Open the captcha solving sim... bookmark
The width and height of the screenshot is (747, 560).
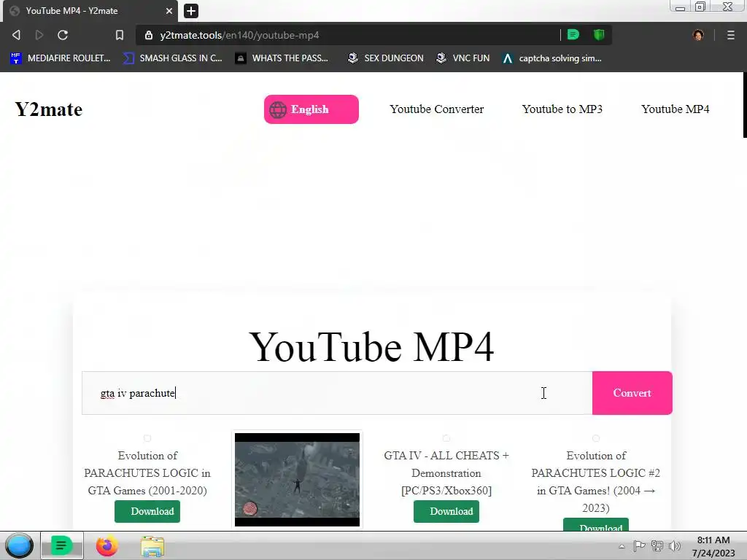tap(552, 58)
